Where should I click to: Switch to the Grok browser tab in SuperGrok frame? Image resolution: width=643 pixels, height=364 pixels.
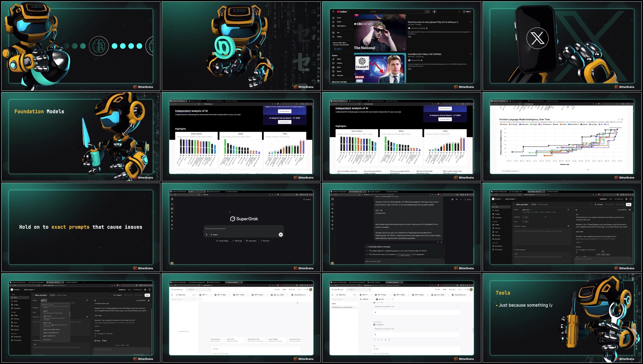(x=197, y=191)
